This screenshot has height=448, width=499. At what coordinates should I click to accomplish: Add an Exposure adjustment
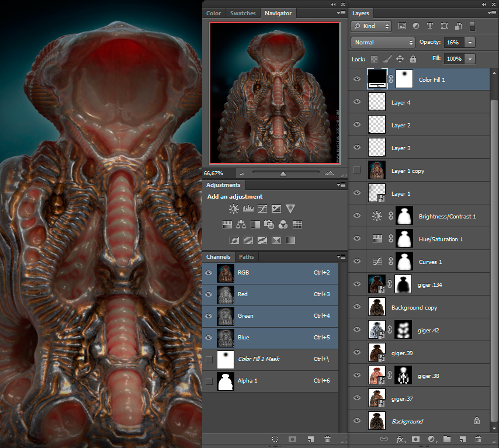[x=276, y=209]
